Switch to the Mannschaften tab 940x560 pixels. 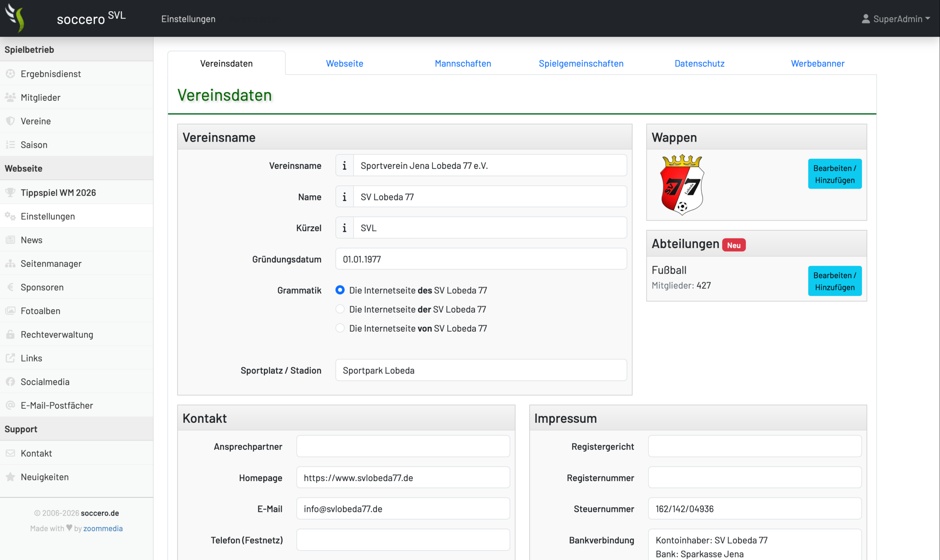tap(463, 63)
